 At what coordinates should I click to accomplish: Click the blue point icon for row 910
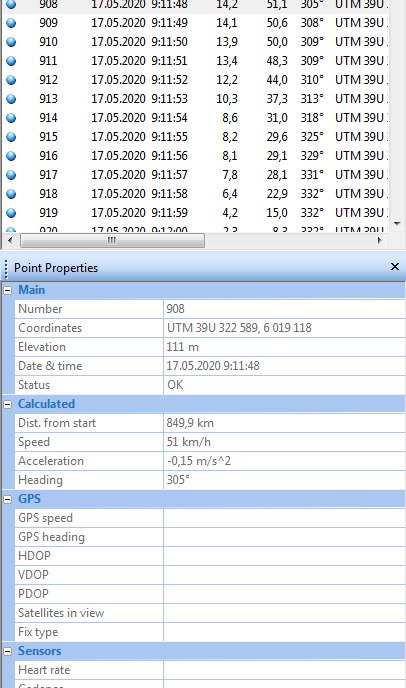pyautogui.click(x=11, y=42)
